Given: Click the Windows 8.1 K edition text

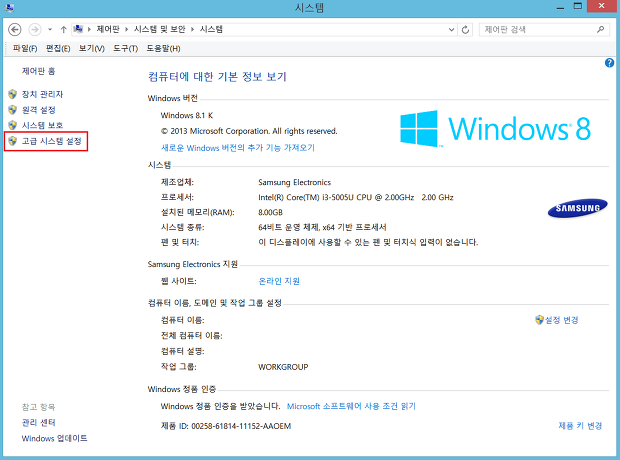Looking at the screenshot, I should click(x=187, y=115).
